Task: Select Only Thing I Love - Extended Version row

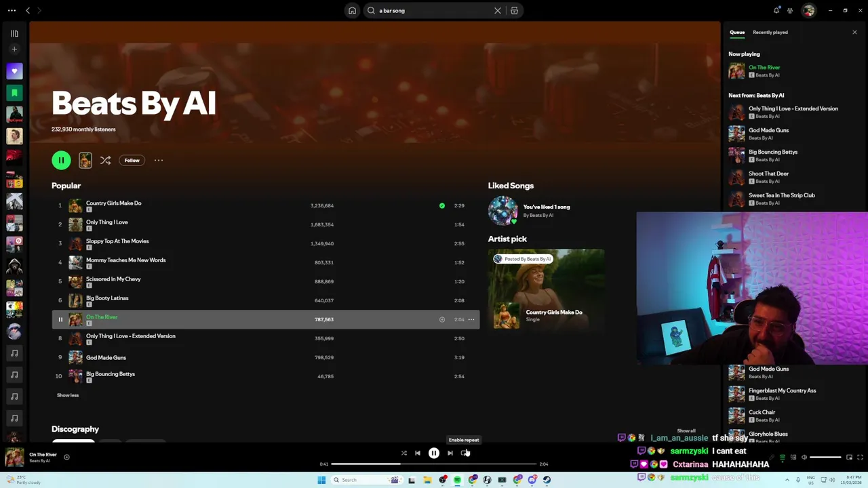Action: coord(265,338)
